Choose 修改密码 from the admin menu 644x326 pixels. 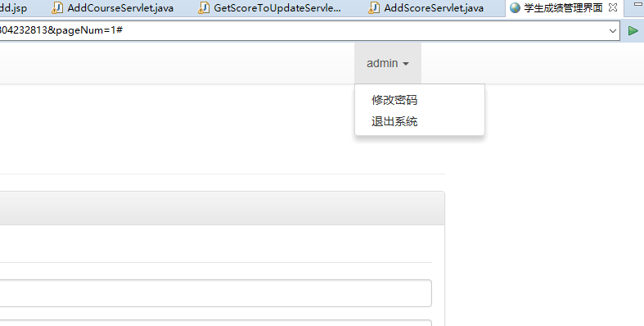[x=394, y=100]
